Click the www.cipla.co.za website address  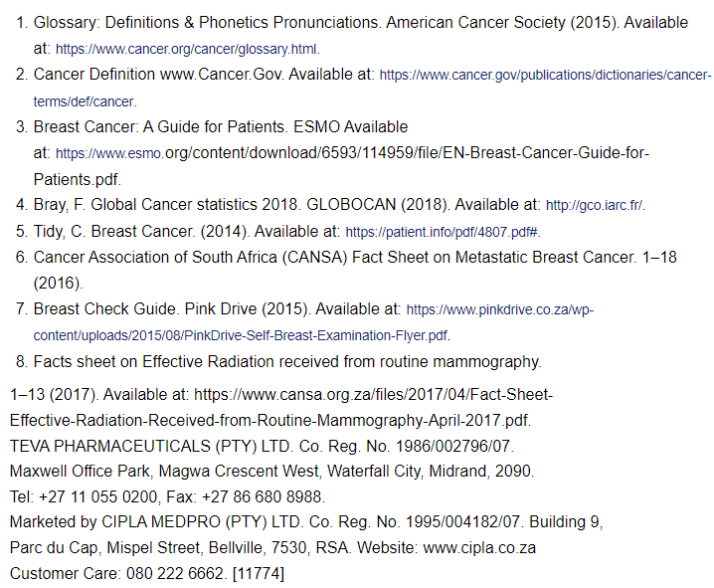[479, 548]
